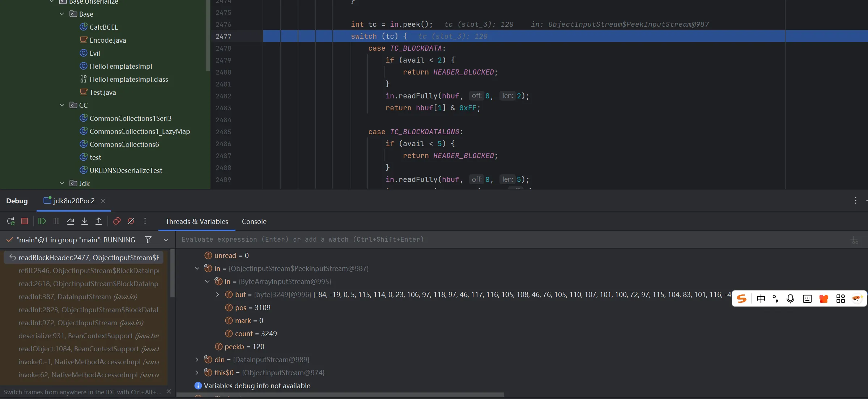
Task: Toggle Mute Breakpoints
Action: [x=131, y=221]
